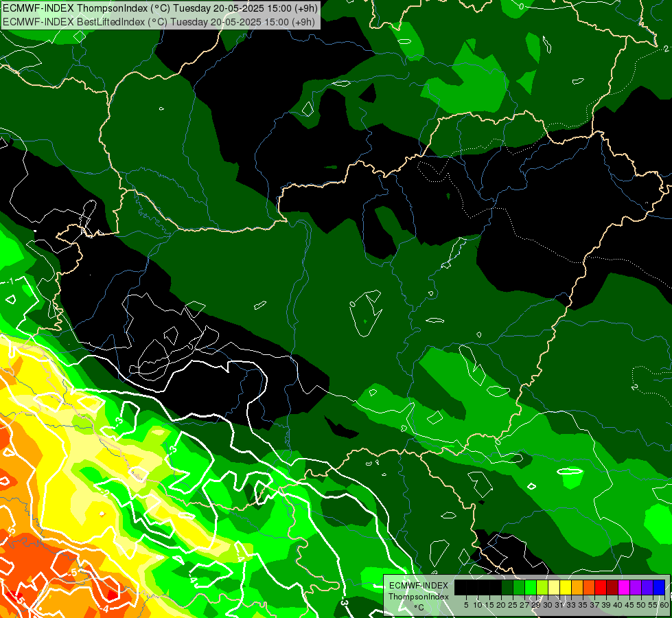Click legend scale value '33'
672x618 pixels.
(x=571, y=605)
